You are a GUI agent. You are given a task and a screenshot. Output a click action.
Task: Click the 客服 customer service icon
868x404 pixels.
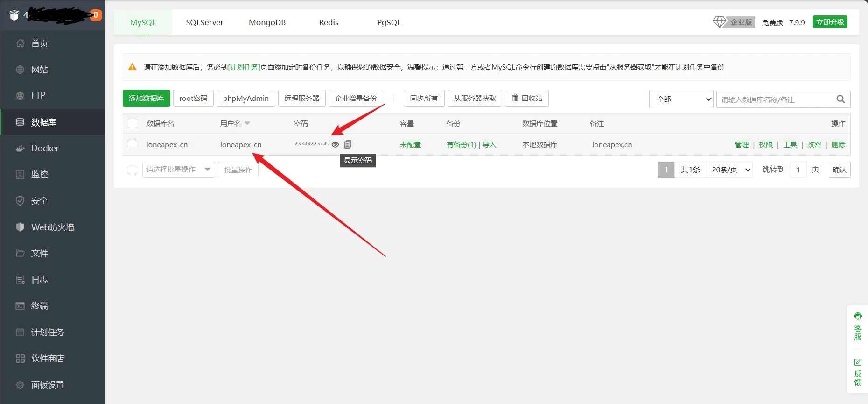click(x=858, y=327)
